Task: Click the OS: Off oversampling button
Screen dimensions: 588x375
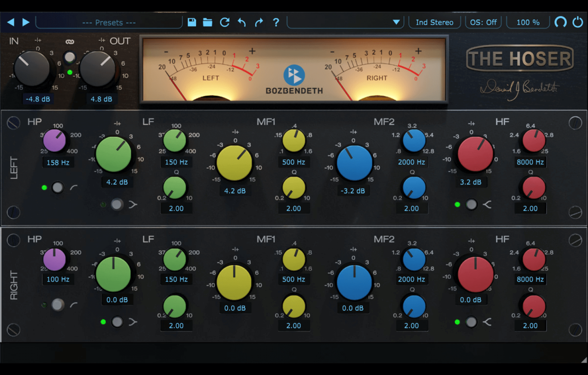Action: pyautogui.click(x=483, y=22)
